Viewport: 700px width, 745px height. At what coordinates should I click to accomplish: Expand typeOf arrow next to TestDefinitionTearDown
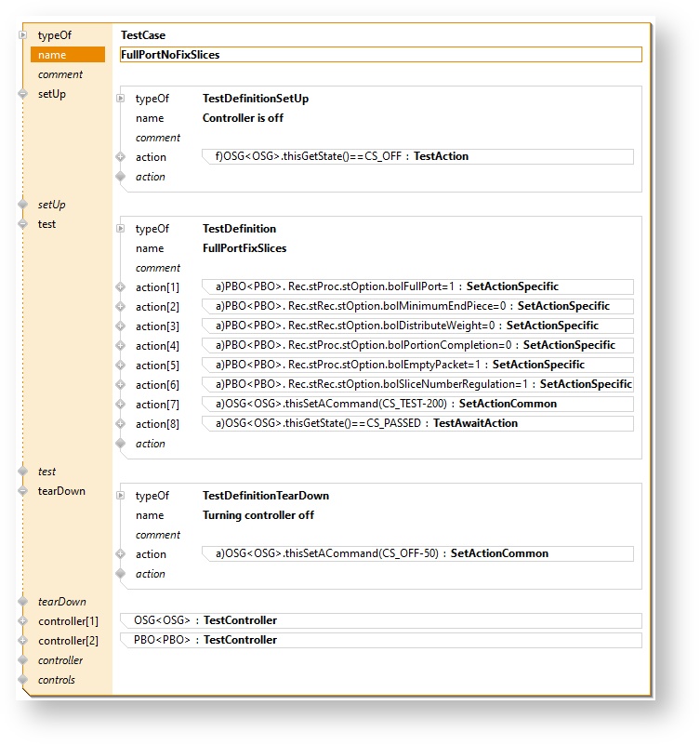121,496
